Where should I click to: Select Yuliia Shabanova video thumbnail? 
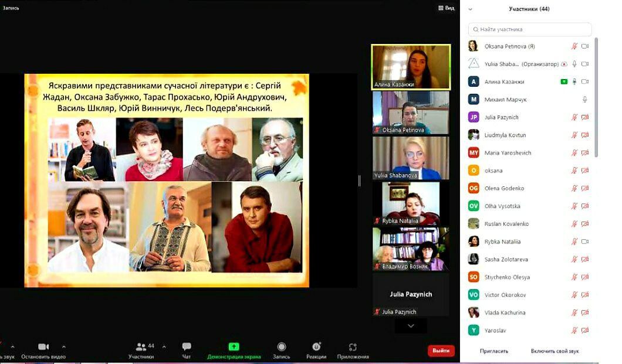[x=411, y=158]
